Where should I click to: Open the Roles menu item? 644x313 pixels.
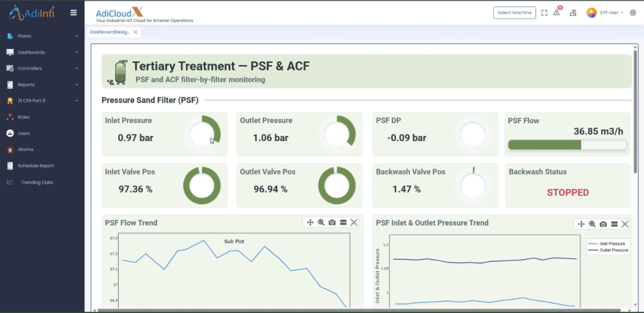click(24, 117)
